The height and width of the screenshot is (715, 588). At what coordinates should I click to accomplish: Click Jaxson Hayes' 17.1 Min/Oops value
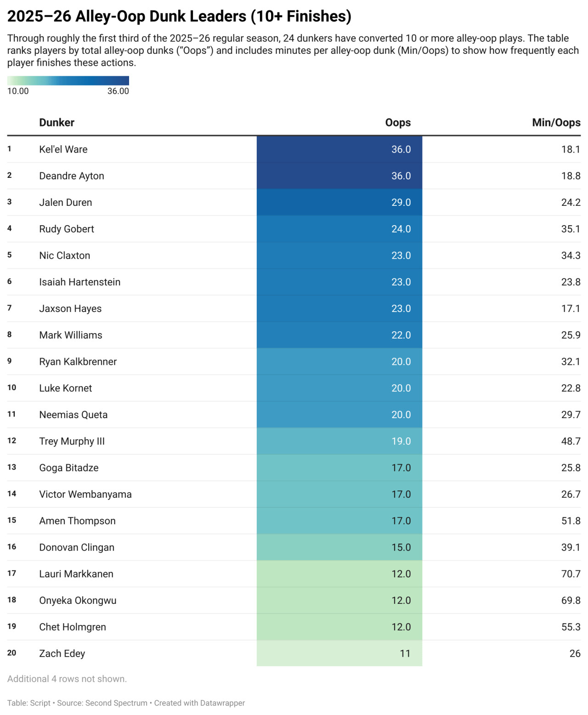click(571, 309)
